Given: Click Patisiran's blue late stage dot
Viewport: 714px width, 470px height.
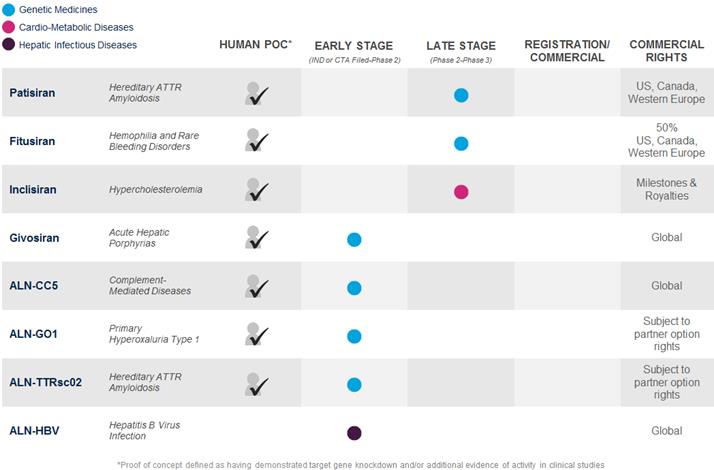Looking at the screenshot, I should coord(461,95).
